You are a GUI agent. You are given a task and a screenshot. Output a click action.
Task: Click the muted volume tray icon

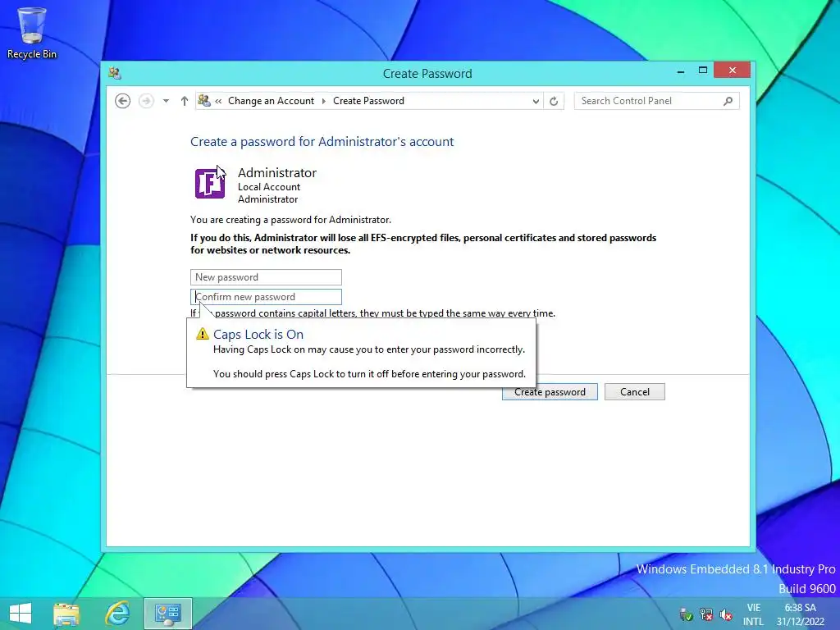[726, 614]
